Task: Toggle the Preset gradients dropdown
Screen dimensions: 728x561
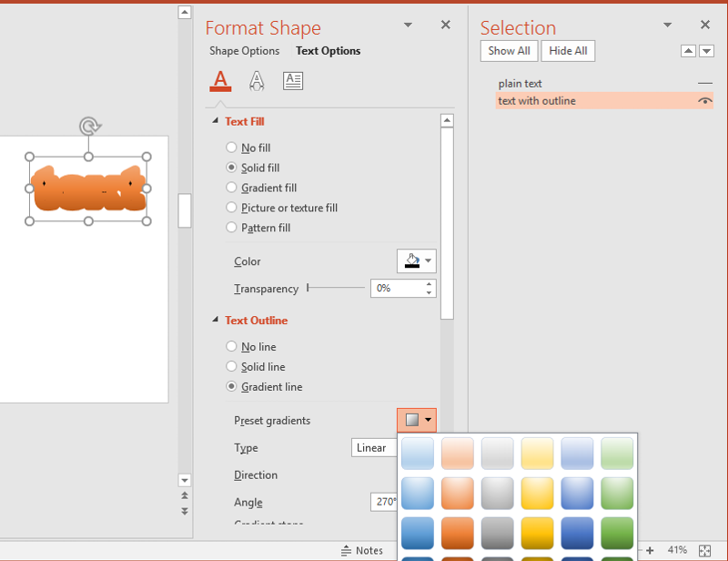Action: pos(417,420)
